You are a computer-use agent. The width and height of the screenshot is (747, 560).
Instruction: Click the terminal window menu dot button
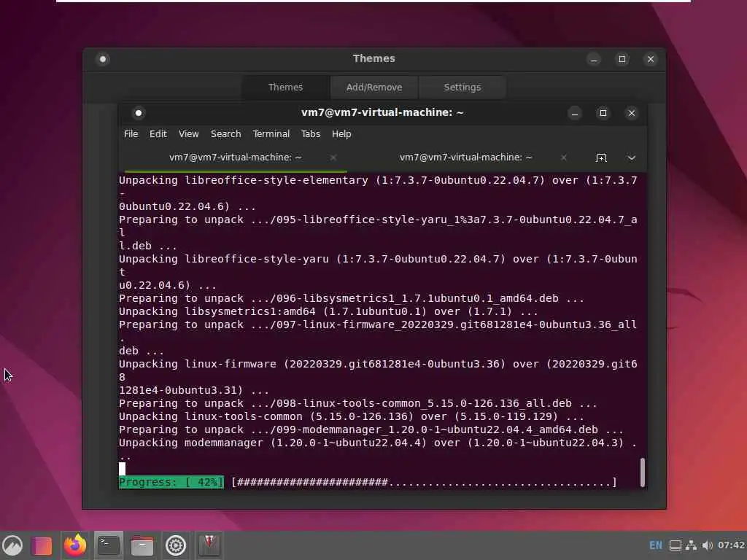click(139, 113)
